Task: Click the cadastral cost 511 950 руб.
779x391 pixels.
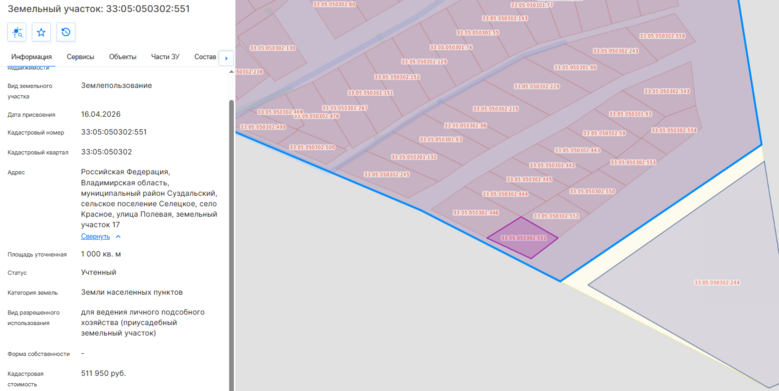Action: (103, 373)
